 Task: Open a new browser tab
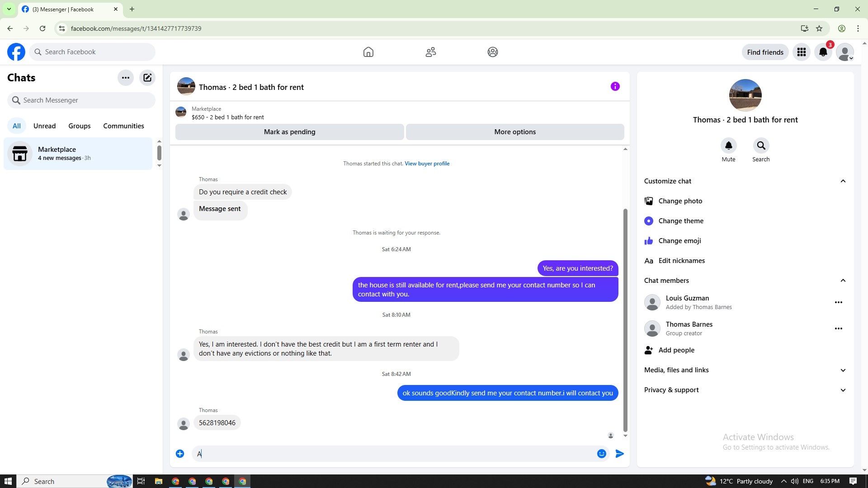pyautogui.click(x=132, y=9)
